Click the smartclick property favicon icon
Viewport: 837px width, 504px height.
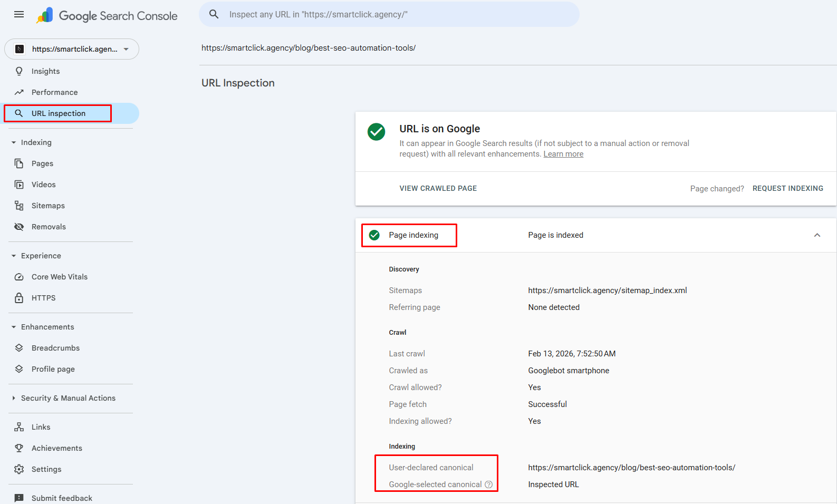20,49
